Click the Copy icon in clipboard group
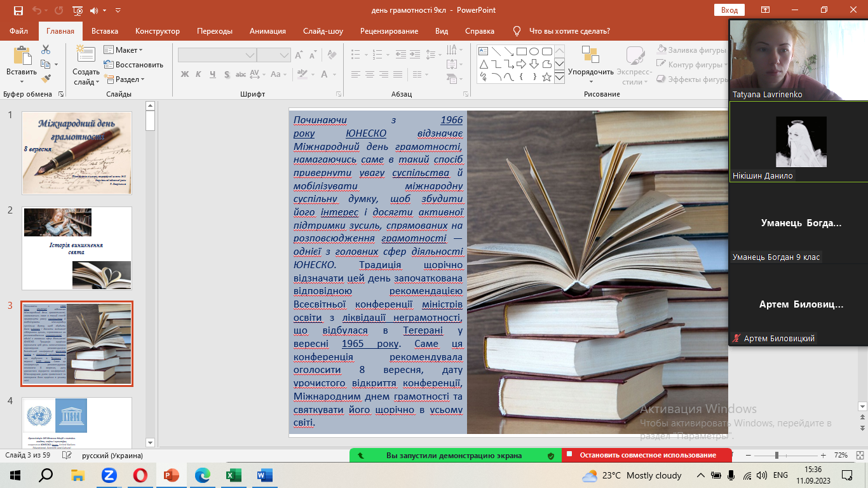This screenshot has height=488, width=868. (45, 64)
